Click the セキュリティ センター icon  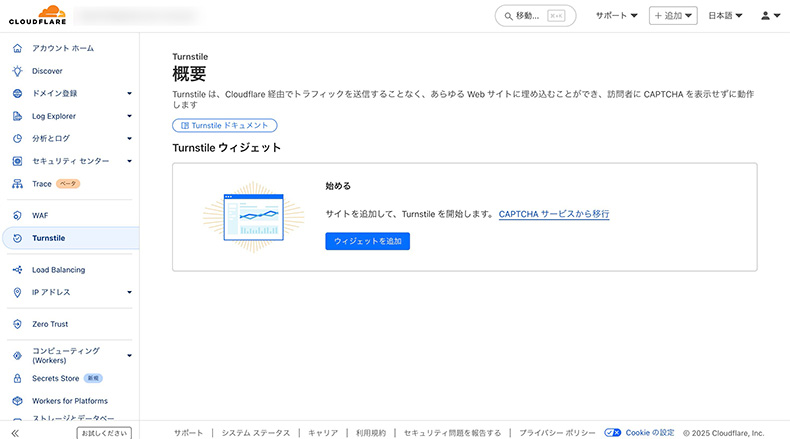[x=17, y=161]
